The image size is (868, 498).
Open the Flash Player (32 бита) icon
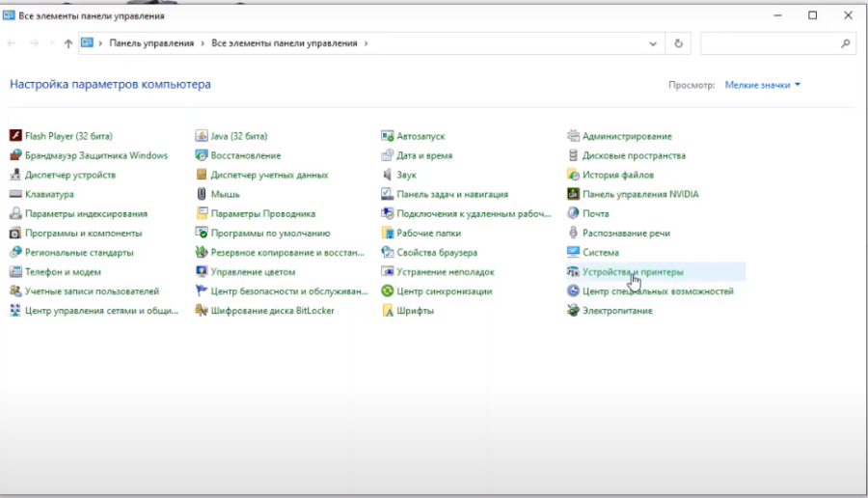pyautogui.click(x=15, y=136)
